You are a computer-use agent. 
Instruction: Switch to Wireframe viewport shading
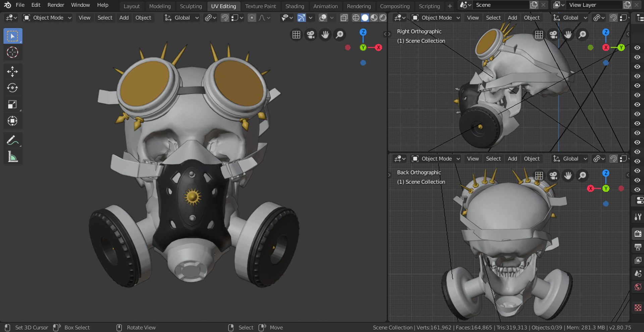[x=356, y=18]
